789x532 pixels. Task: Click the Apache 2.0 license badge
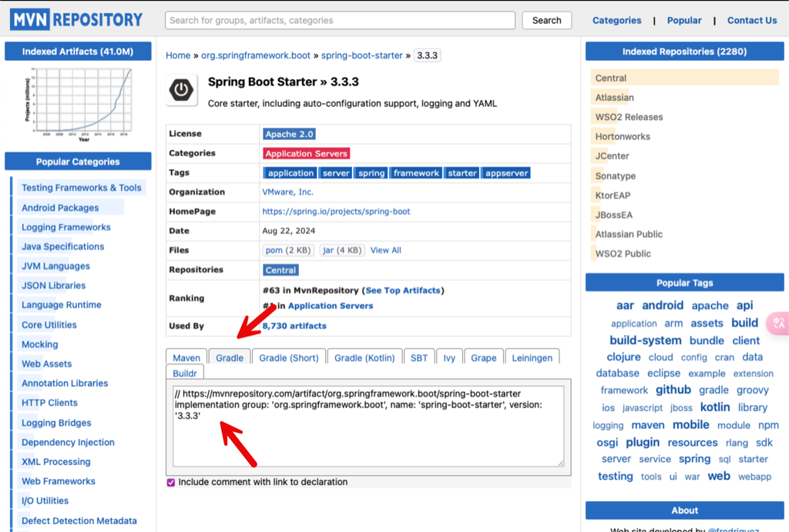[x=290, y=134]
